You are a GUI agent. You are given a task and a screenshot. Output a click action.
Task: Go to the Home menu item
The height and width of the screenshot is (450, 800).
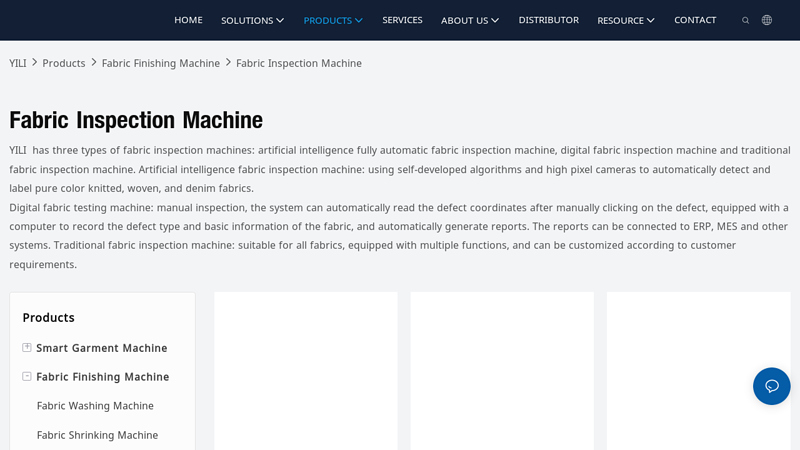click(x=188, y=20)
